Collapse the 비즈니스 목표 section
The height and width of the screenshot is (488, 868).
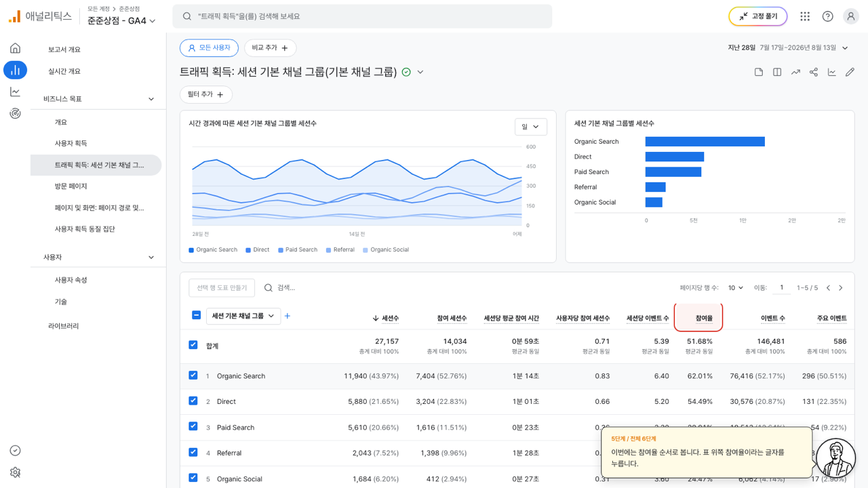tap(151, 99)
